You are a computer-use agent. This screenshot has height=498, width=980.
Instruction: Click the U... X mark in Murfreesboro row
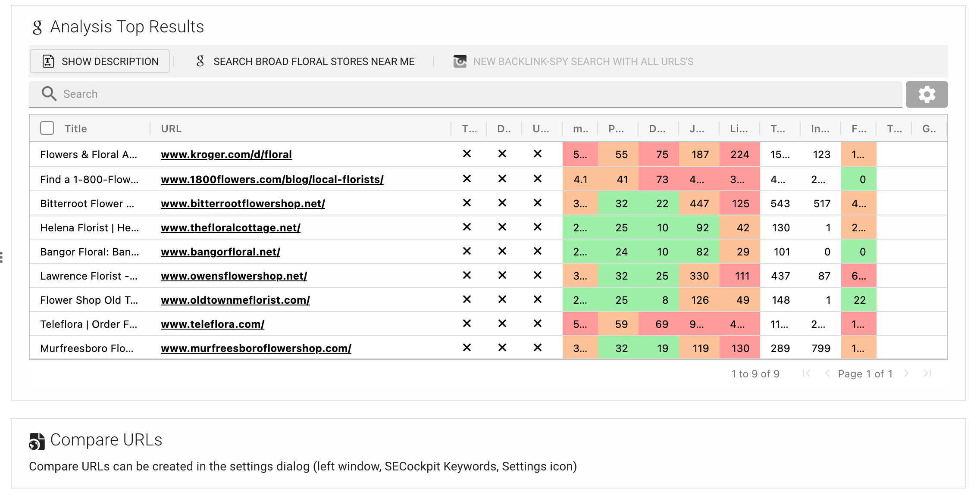pyautogui.click(x=537, y=348)
